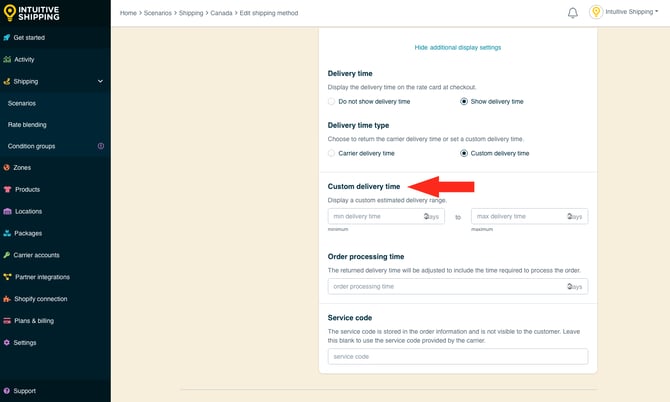Click the Custom delivery time heading
The height and width of the screenshot is (402, 670).
point(364,186)
